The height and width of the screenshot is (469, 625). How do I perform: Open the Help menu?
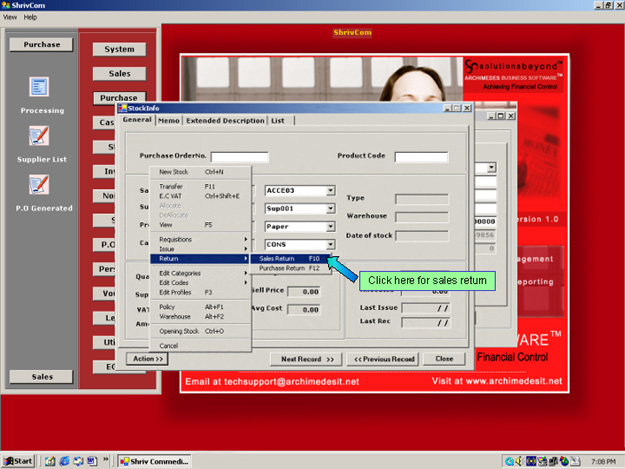click(30, 17)
